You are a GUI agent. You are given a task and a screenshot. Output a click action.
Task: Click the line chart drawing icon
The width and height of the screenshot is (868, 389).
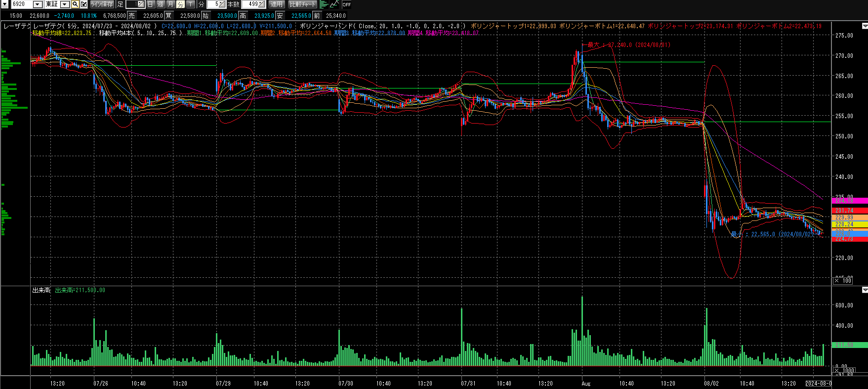(x=334, y=4)
